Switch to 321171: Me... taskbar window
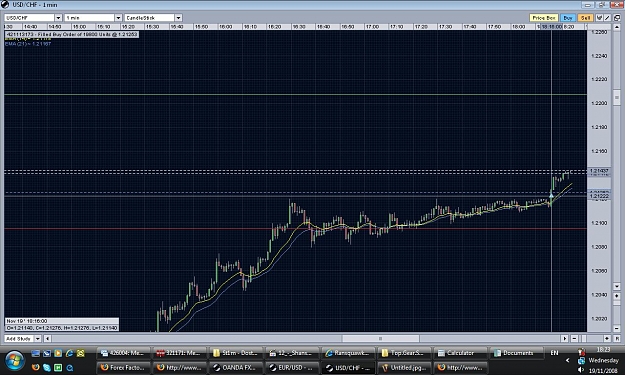625x375 pixels. click(179, 353)
